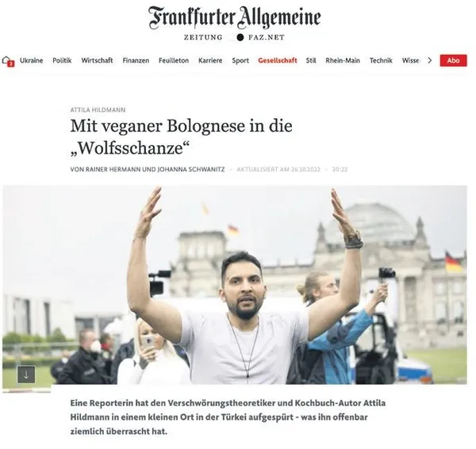Image resolution: width=476 pixels, height=449 pixels.
Task: Open the Sport section
Action: tap(240, 61)
